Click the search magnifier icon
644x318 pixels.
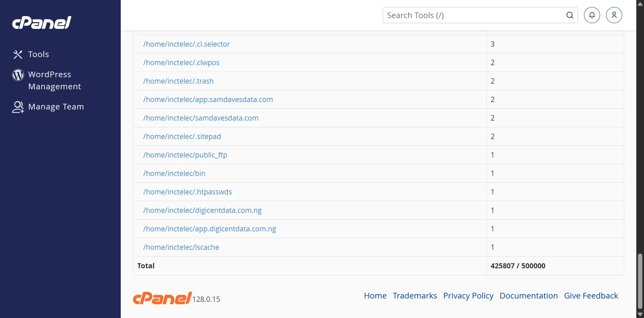pos(570,15)
